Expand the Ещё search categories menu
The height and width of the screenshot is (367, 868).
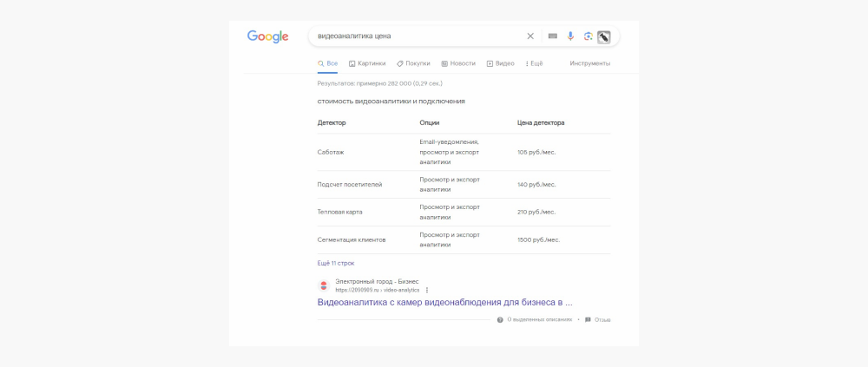coord(535,63)
